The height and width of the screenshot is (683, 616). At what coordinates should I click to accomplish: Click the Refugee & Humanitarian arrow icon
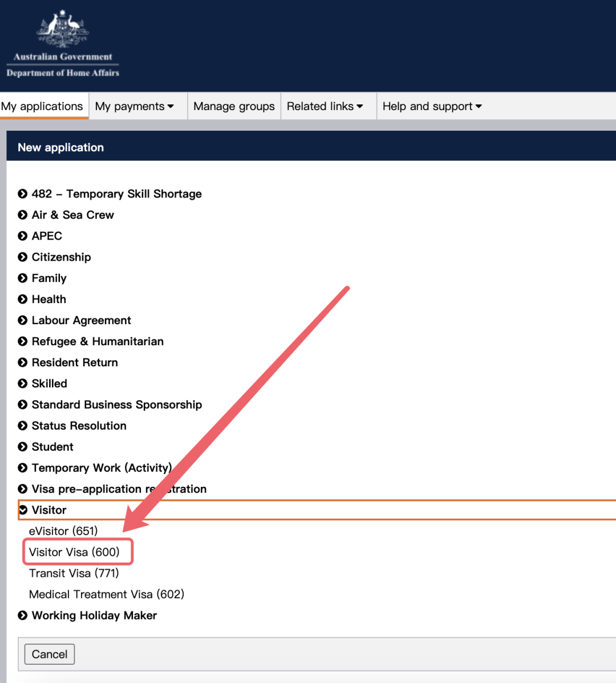click(x=23, y=341)
